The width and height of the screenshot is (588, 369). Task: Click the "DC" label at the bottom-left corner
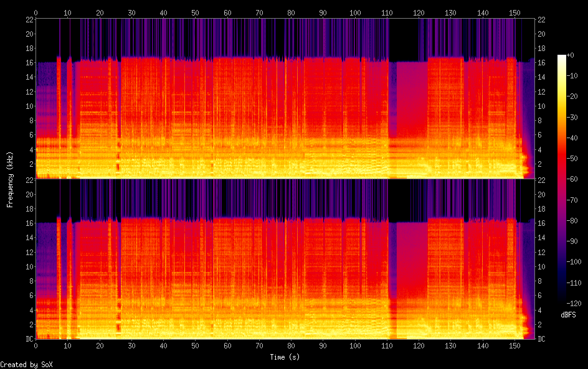[28, 339]
